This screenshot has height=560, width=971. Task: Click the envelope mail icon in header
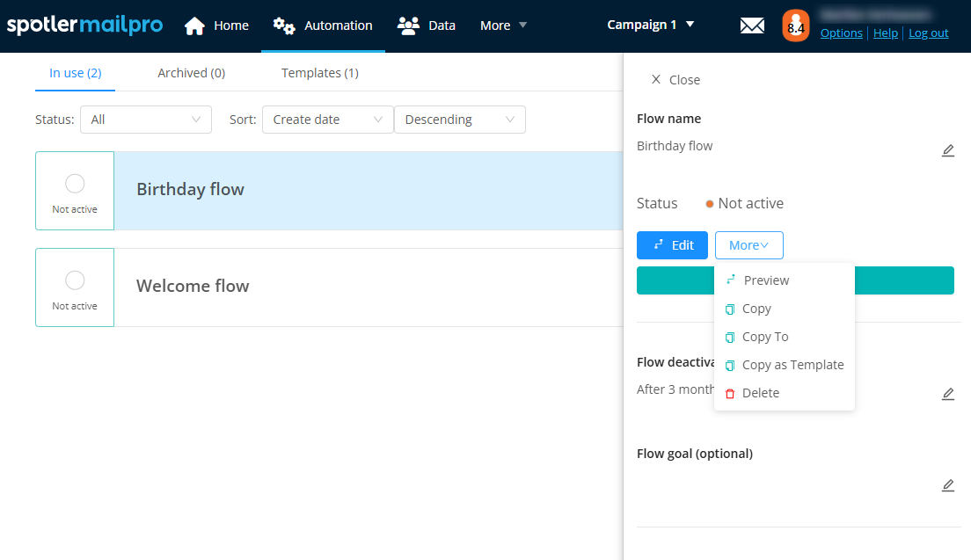(x=752, y=26)
